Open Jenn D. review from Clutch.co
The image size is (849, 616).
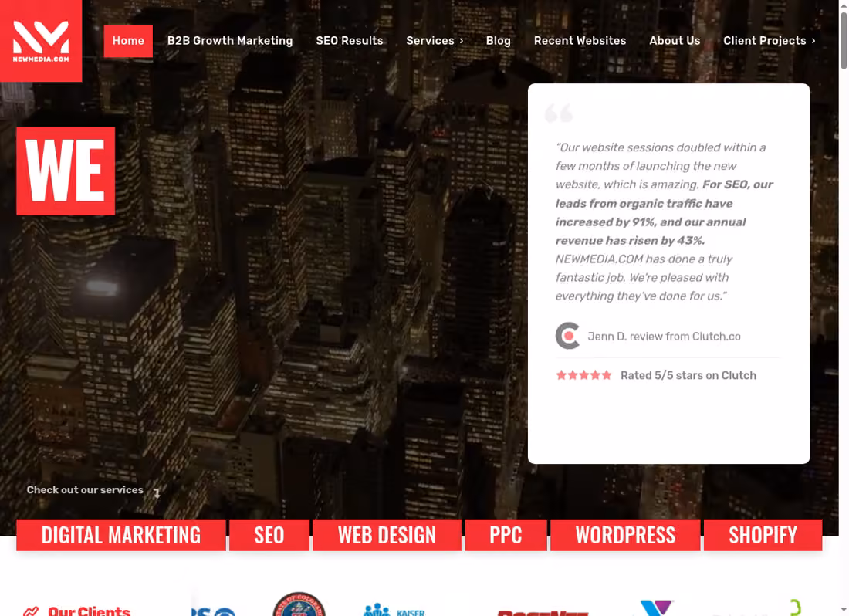664,336
